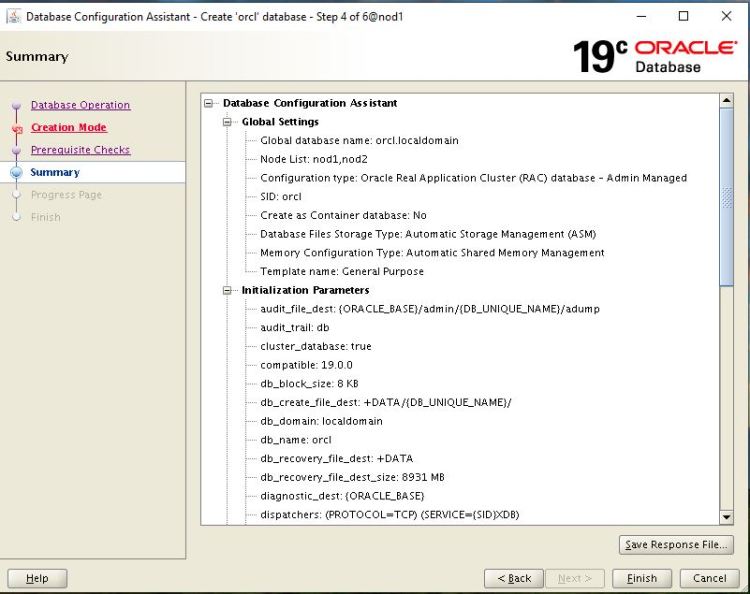Image resolution: width=750 pixels, height=594 pixels.
Task: Open the Prerequisite Checks step
Action: 80,150
